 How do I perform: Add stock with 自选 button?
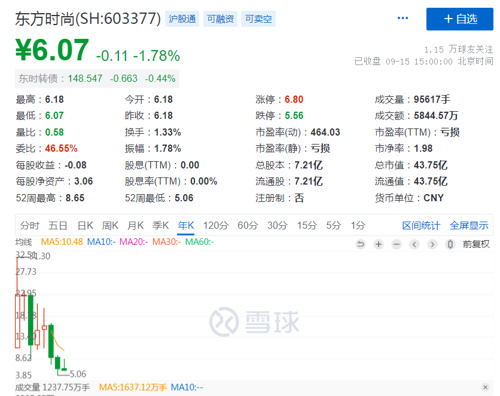460,19
